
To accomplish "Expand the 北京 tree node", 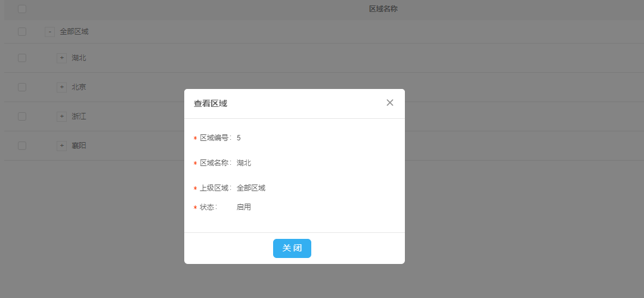I will 61,87.
